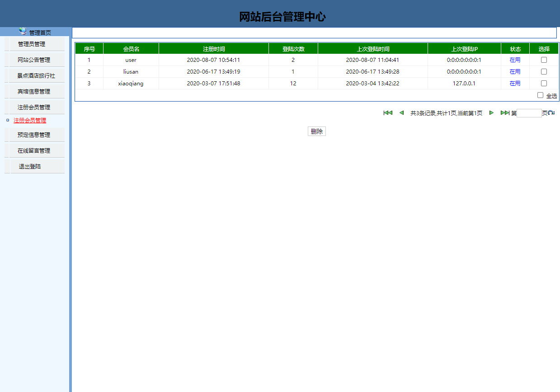
Task: Click the 在用 status link for xiaoqiang
Action: tap(515, 83)
